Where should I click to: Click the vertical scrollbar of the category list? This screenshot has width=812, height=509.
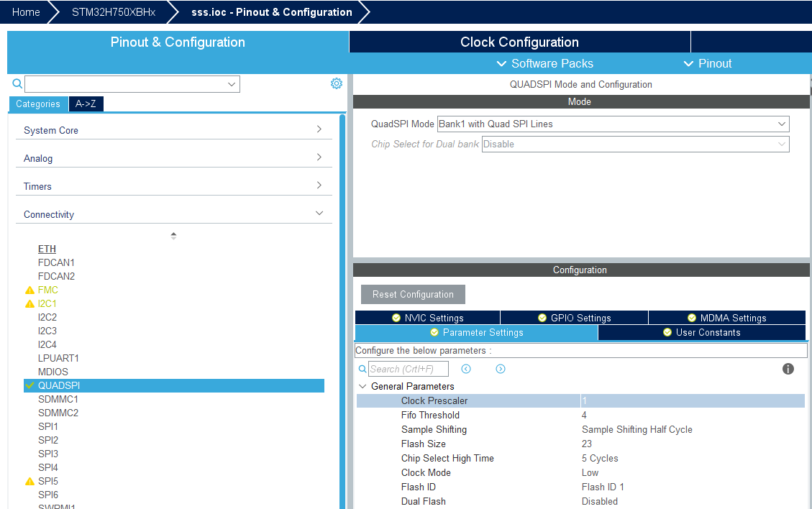342,311
